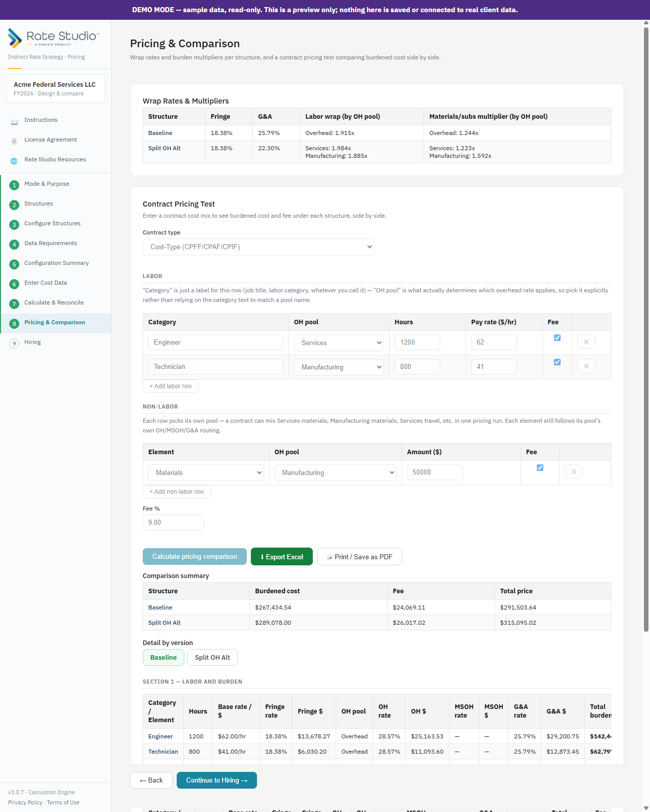Open Instructions book icon
Screen dimensions: 650x812
[x=14, y=122]
